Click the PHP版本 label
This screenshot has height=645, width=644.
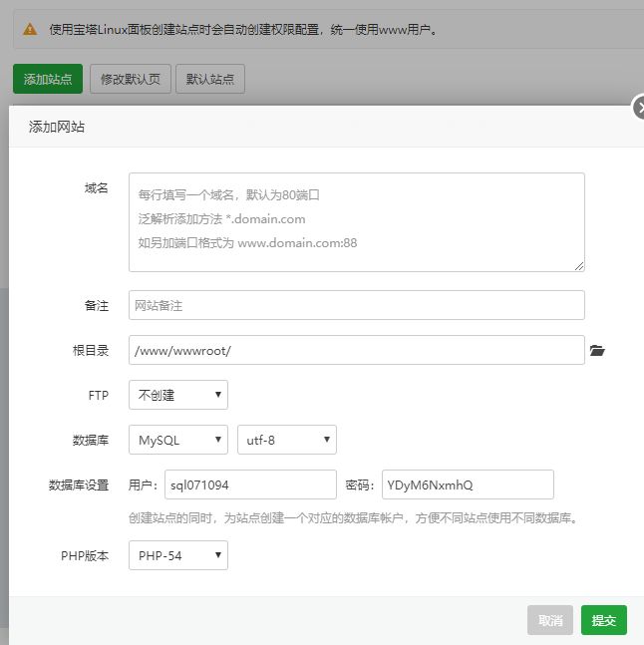coord(85,555)
